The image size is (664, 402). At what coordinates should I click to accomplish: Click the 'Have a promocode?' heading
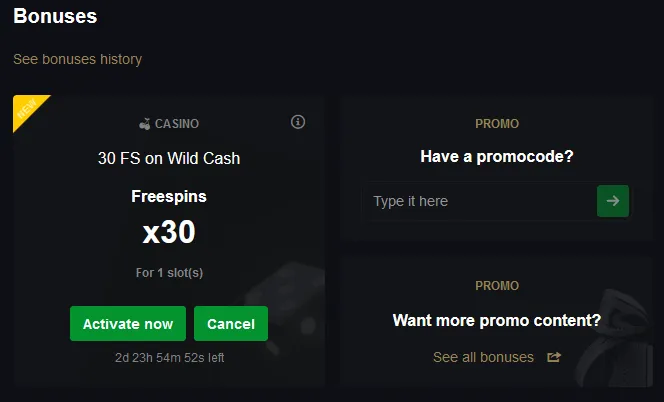point(497,156)
